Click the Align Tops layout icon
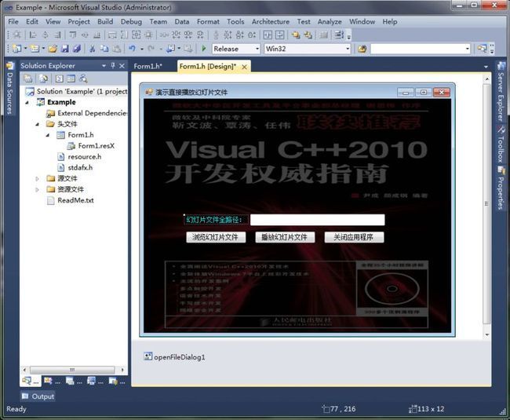 coord(73,35)
